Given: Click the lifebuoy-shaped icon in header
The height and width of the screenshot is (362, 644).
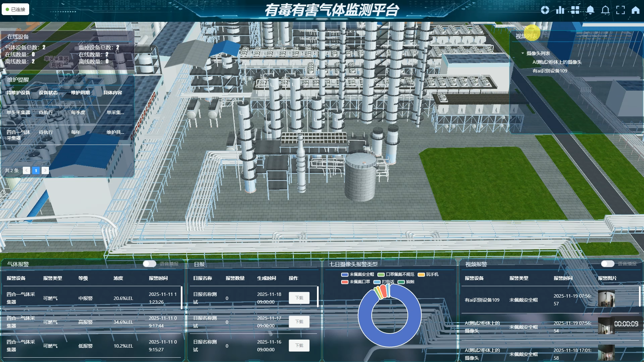Looking at the screenshot, I should click(x=545, y=10).
